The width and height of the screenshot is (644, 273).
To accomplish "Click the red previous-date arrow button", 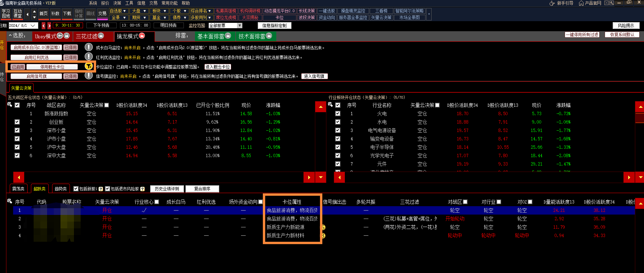I will tap(43, 26).
